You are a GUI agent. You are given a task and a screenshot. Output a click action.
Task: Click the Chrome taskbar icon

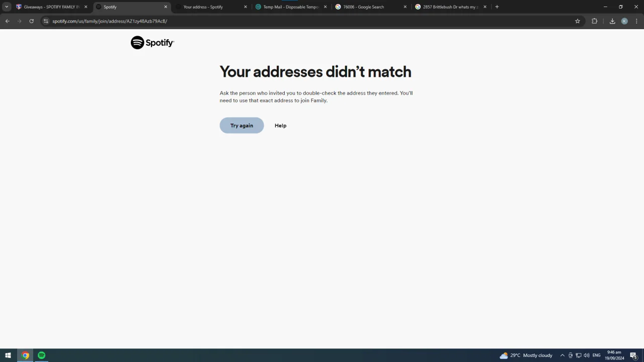click(25, 355)
